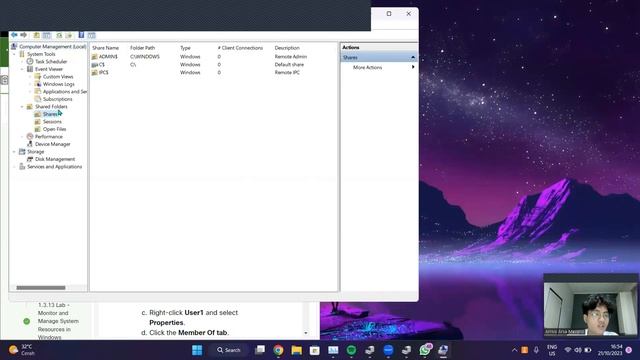This screenshot has height=360, width=640.
Task: Expand the Windows Logs tree arrow
Action: click(x=30, y=84)
